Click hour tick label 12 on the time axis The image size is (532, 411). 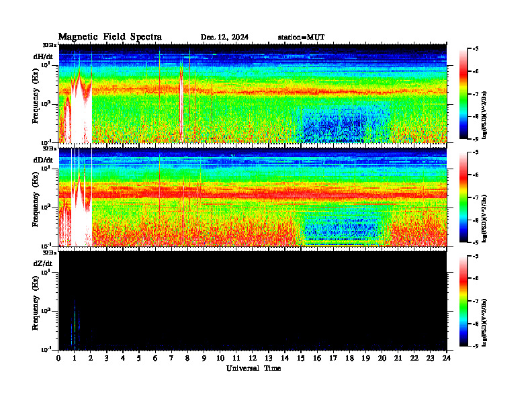tap(253, 358)
